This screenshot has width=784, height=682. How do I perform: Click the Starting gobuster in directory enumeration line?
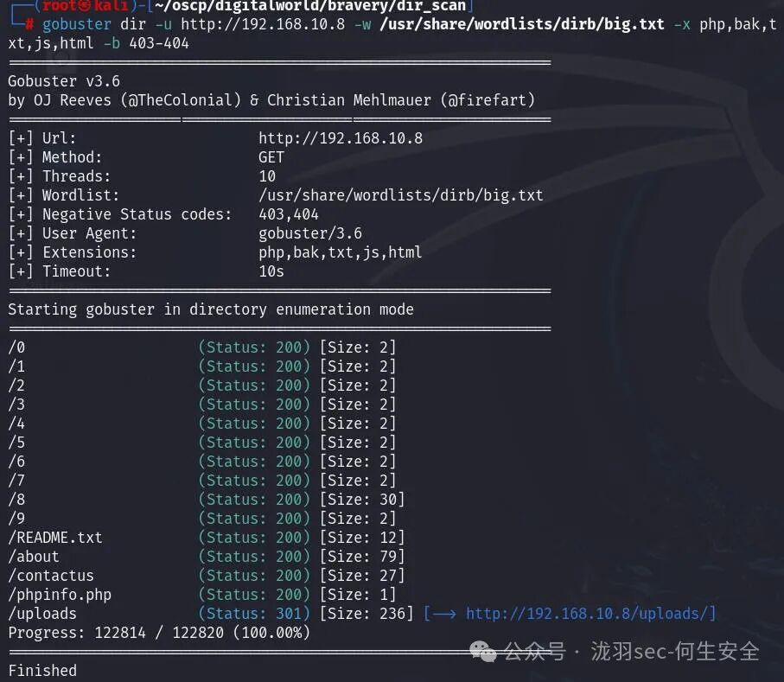coord(211,309)
